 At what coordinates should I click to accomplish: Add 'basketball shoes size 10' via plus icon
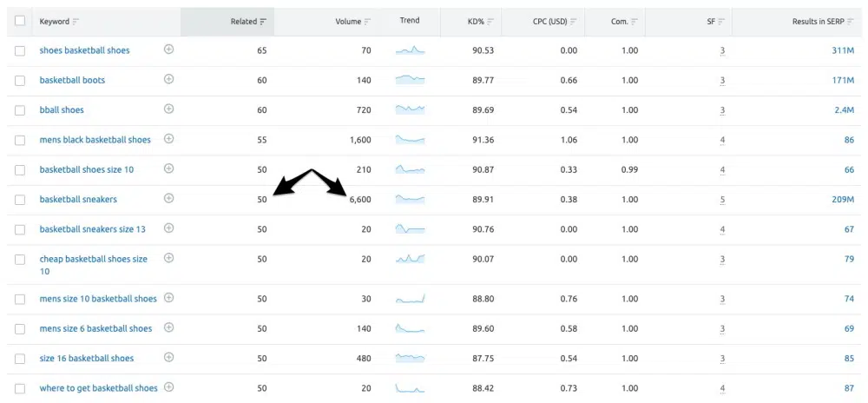[x=169, y=168]
